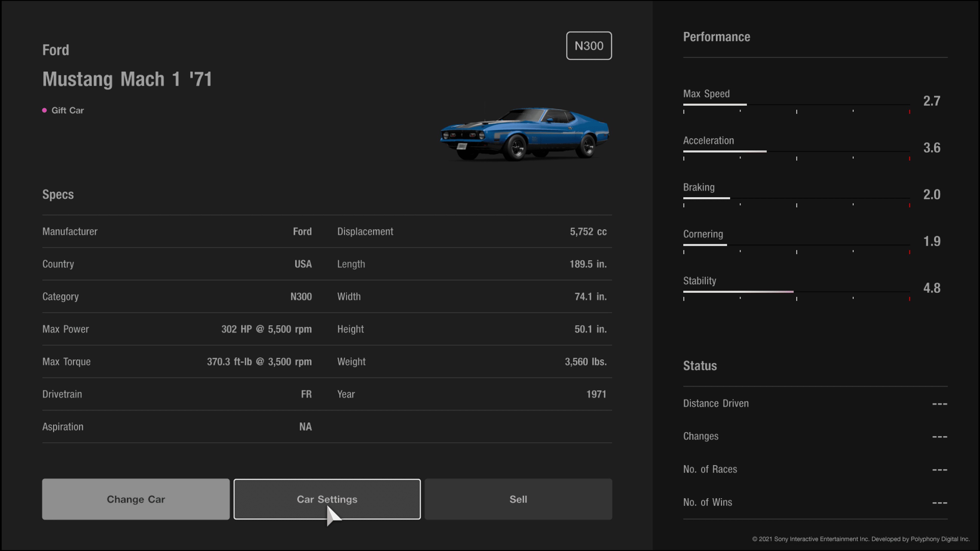This screenshot has width=980, height=551.
Task: Click the Acceleration performance bar
Action: (x=796, y=151)
